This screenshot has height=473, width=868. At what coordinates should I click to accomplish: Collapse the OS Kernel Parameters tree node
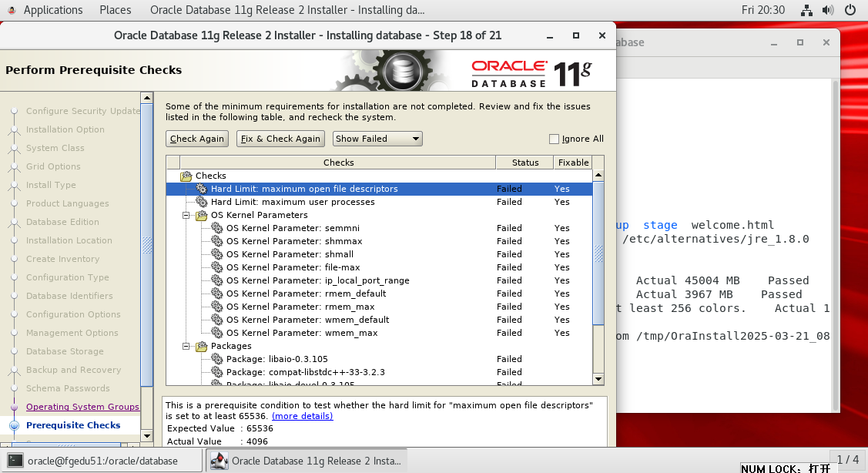(186, 215)
